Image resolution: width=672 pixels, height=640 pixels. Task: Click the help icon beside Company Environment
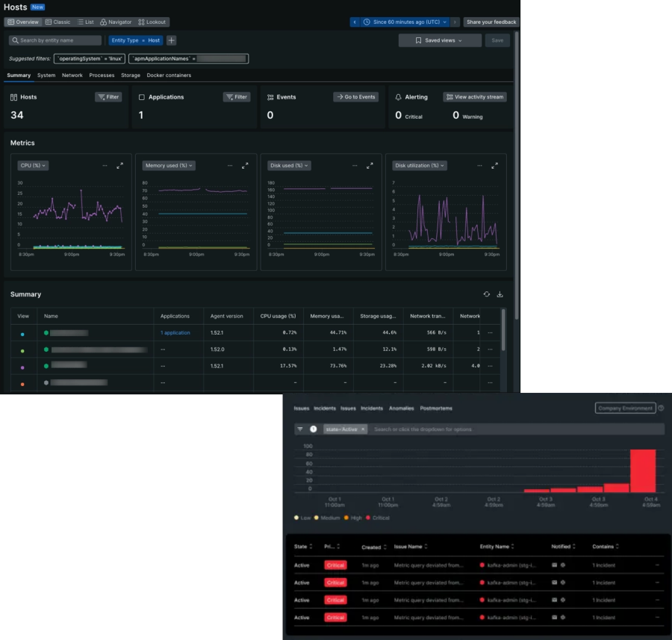click(662, 408)
